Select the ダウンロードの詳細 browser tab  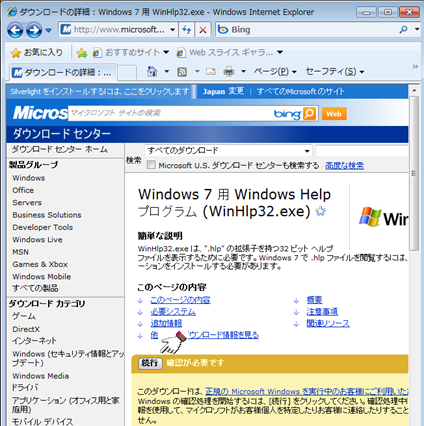(x=63, y=72)
